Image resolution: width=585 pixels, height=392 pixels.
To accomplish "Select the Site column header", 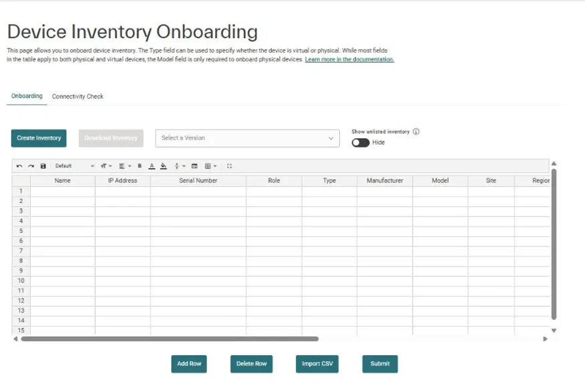I will click(491, 180).
